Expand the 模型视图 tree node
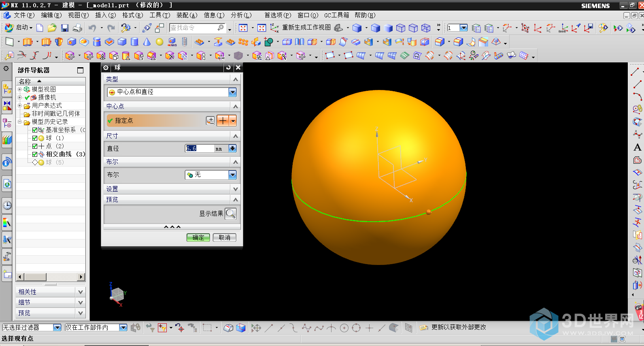 pyautogui.click(x=19, y=89)
